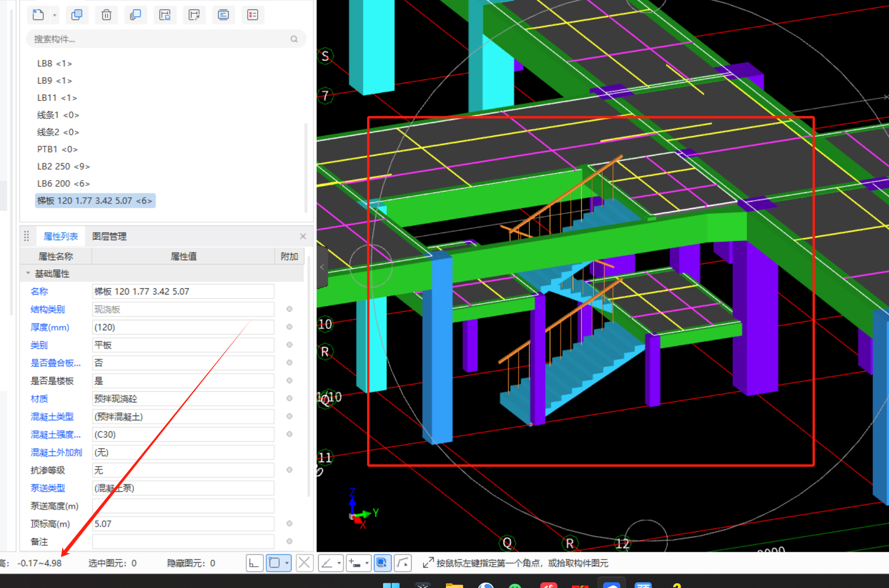Click the copy component icon
Screen dimensions: 889x588
click(77, 15)
